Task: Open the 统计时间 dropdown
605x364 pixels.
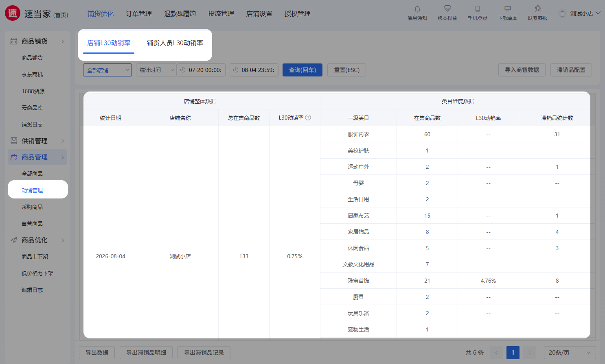Action: click(156, 70)
